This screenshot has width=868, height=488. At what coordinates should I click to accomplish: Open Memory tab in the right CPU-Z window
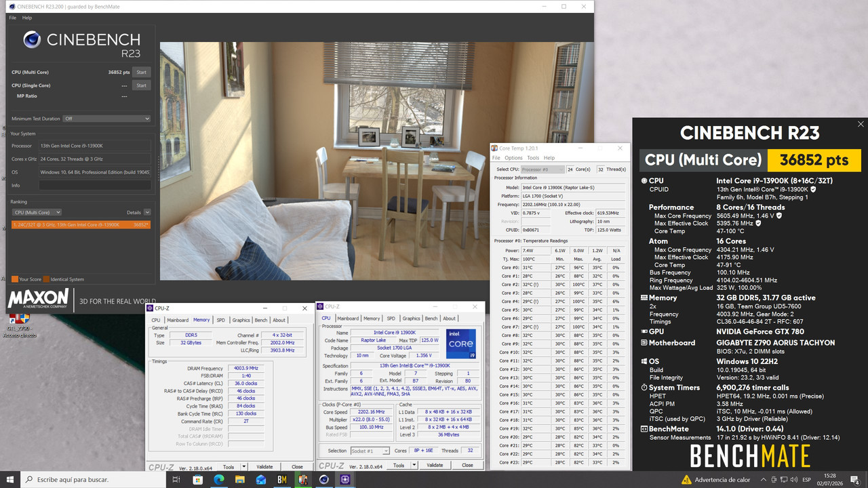[x=372, y=319]
